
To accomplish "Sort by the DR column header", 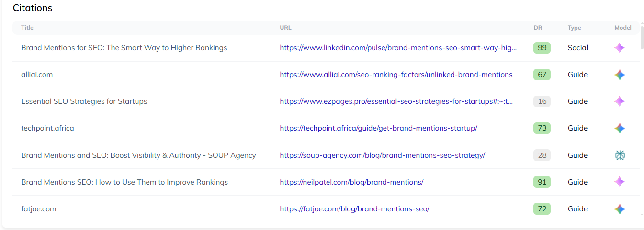I will [x=538, y=28].
